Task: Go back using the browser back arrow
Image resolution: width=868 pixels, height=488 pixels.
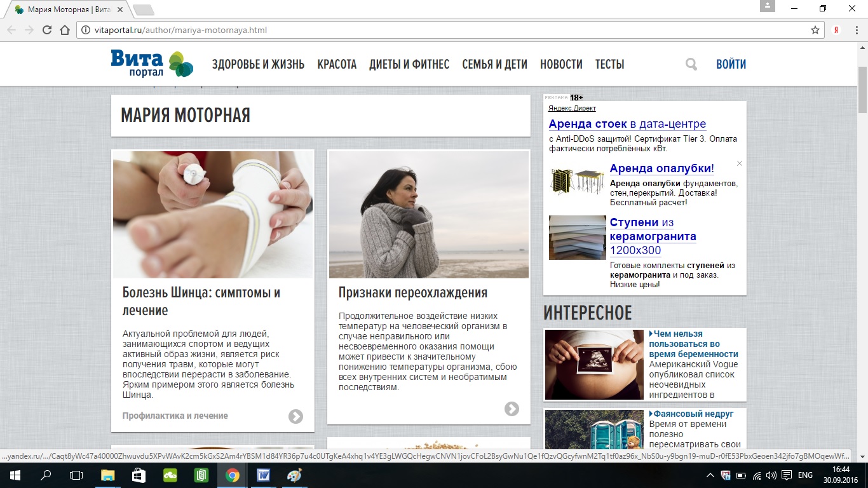Action: coord(11,30)
